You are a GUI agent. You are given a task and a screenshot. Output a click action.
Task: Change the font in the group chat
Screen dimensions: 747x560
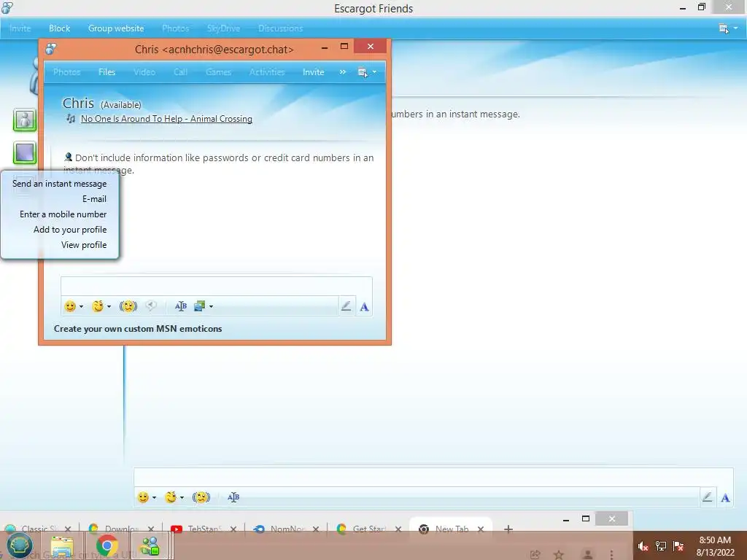click(233, 497)
